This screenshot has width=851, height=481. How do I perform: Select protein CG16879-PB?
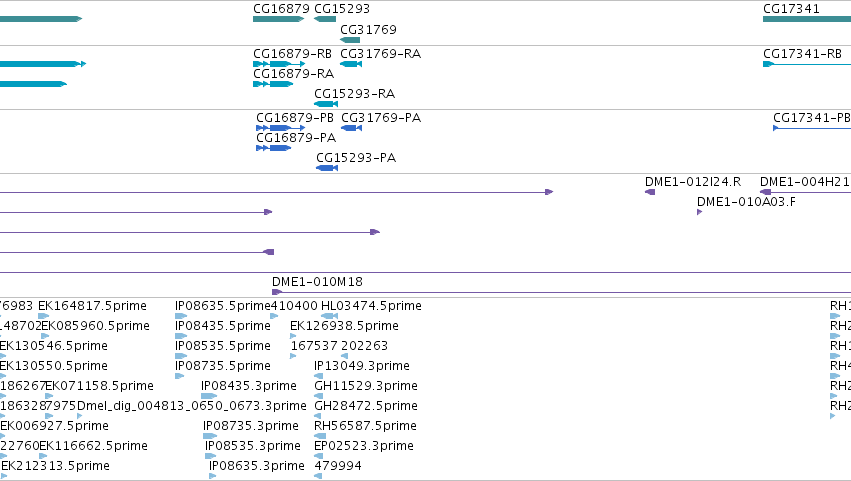[x=281, y=128]
